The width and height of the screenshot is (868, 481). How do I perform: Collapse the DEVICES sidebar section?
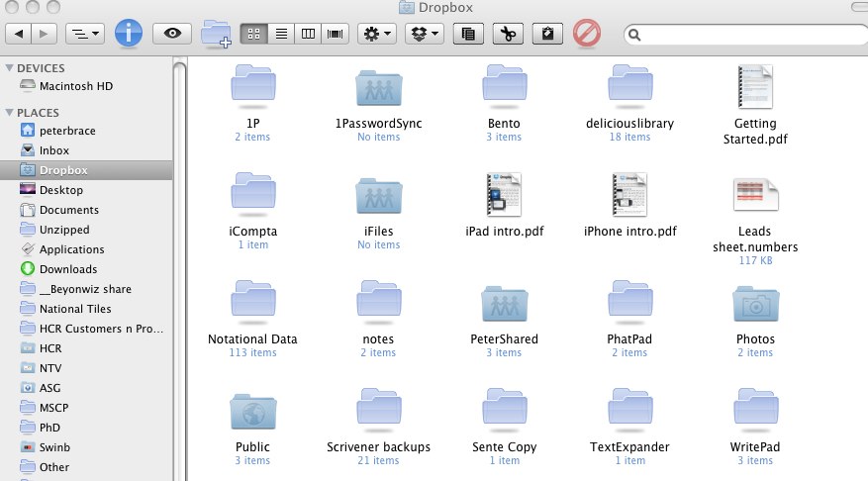[x=9, y=67]
